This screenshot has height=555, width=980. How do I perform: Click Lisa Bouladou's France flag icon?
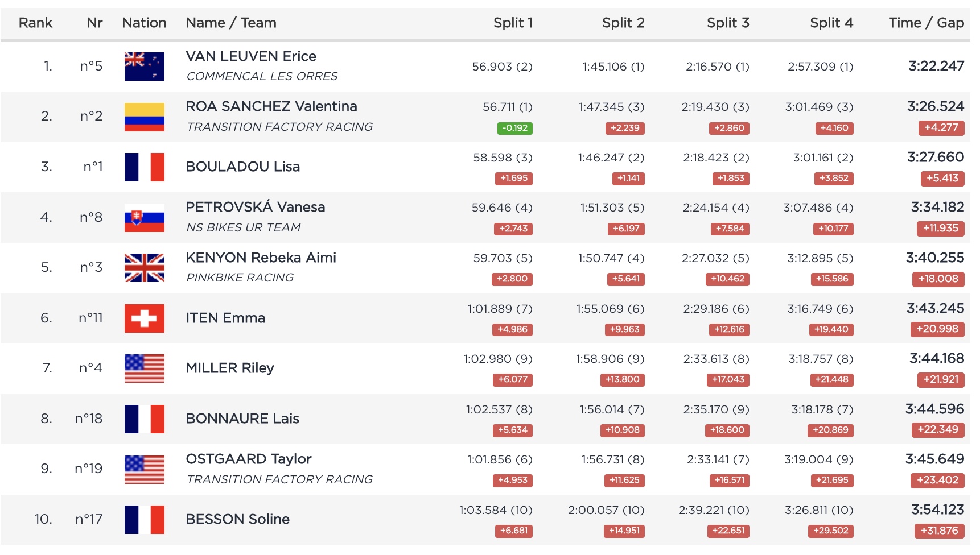pyautogui.click(x=144, y=167)
